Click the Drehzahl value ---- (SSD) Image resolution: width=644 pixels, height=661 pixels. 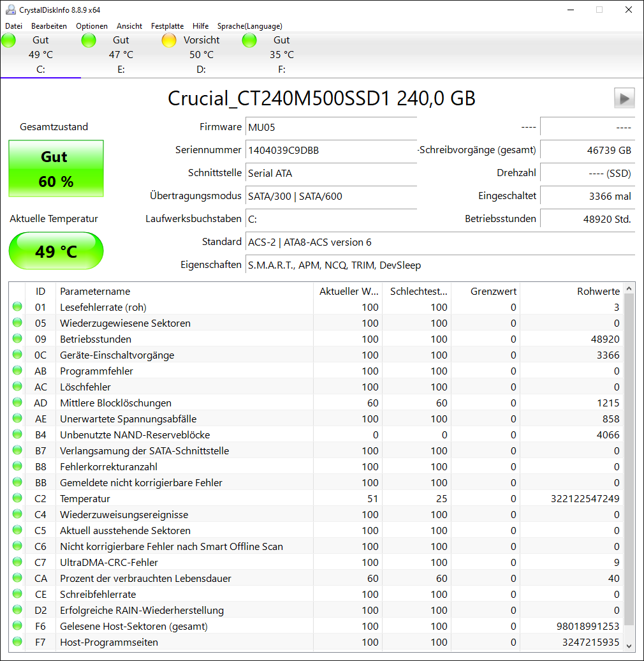587,174
